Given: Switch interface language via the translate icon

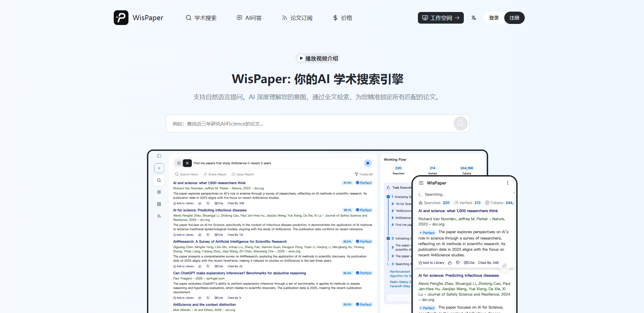Looking at the screenshot, I should click(x=474, y=17).
